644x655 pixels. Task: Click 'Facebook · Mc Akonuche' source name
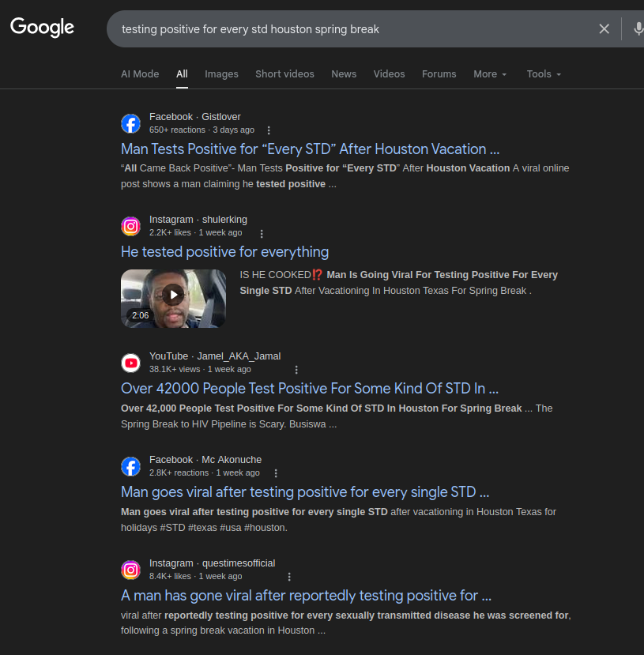click(x=205, y=460)
